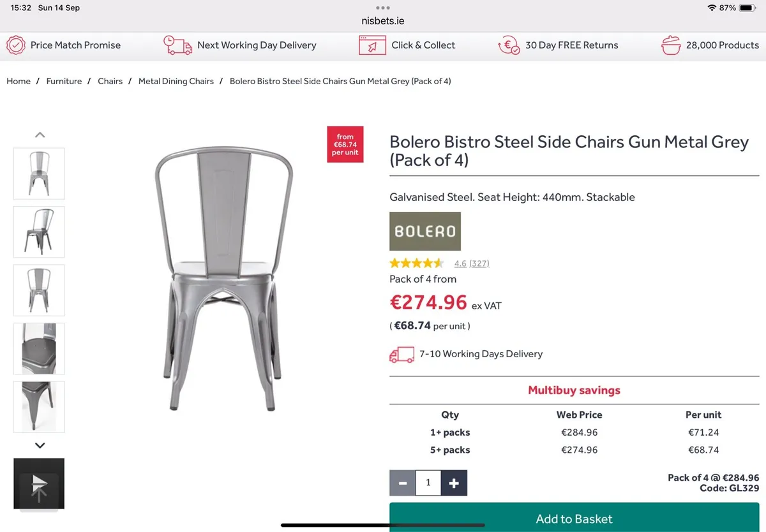Click the quantity input field

pyautogui.click(x=428, y=483)
